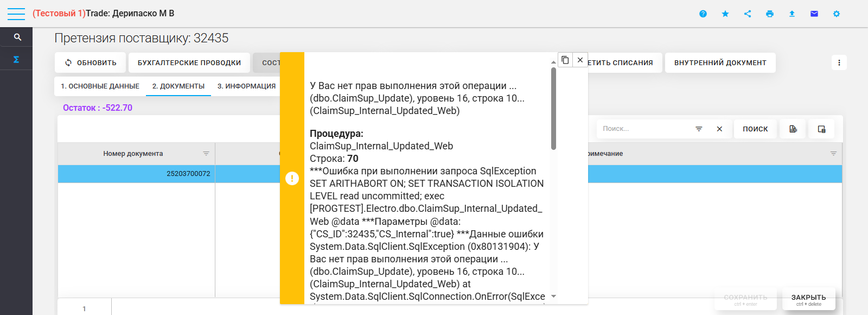Print the document using printer icon
The image size is (868, 315).
770,14
